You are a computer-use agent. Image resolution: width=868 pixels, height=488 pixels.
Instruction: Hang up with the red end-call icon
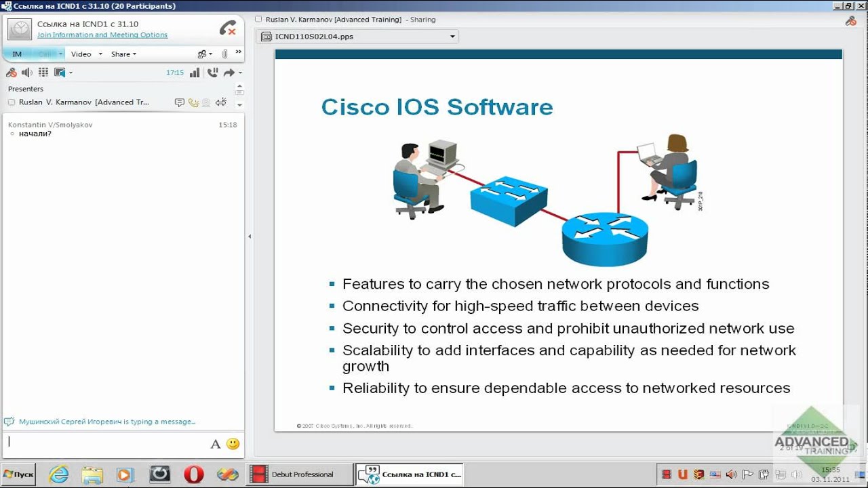(x=228, y=29)
